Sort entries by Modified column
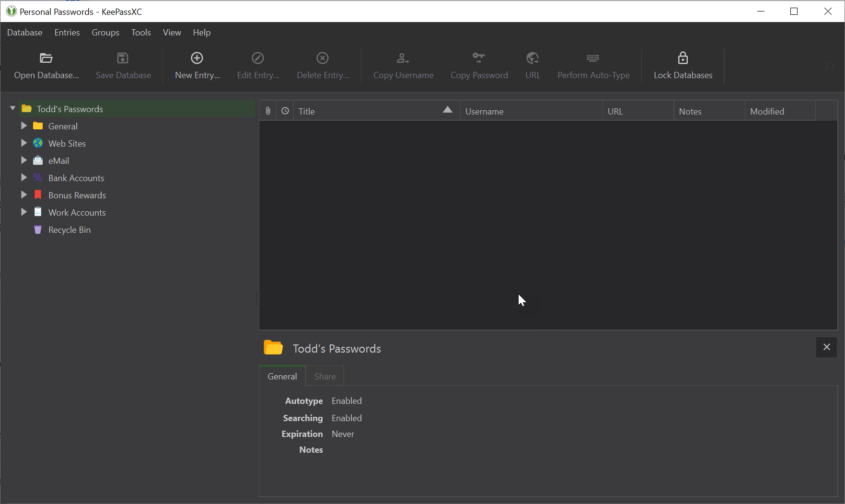The image size is (845, 504). point(780,111)
